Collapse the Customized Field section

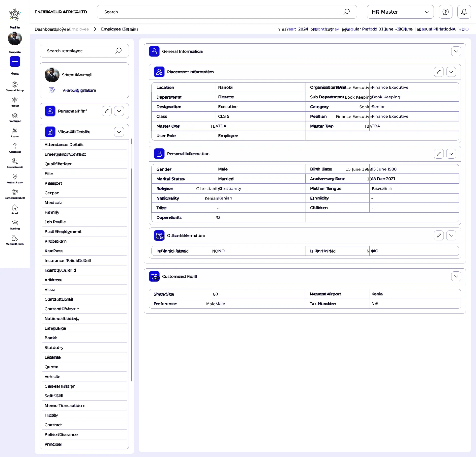(x=456, y=276)
